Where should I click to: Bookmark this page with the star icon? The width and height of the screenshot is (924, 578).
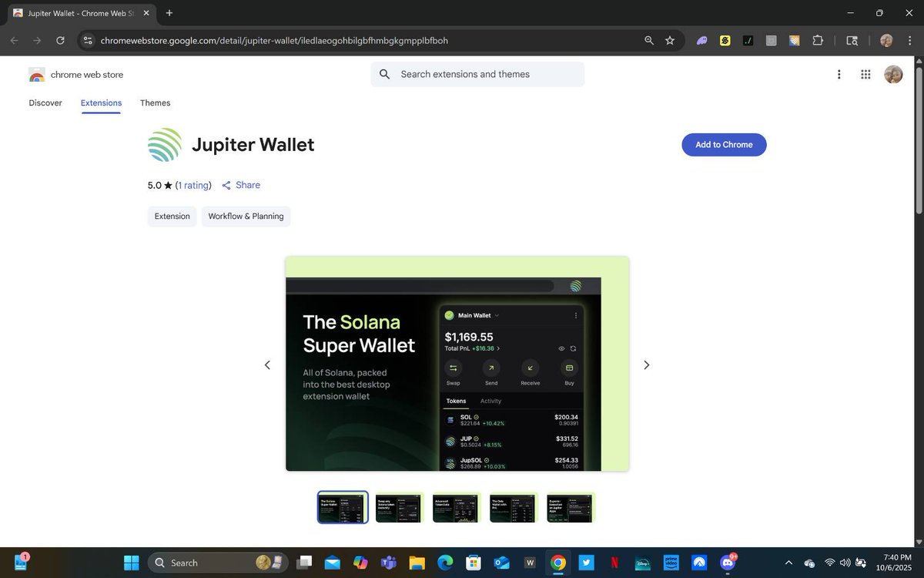click(x=670, y=40)
